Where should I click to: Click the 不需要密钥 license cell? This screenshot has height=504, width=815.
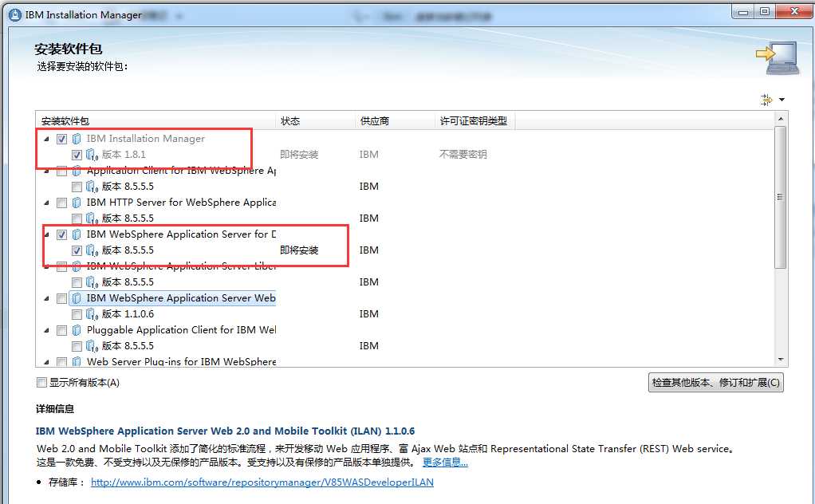463,155
